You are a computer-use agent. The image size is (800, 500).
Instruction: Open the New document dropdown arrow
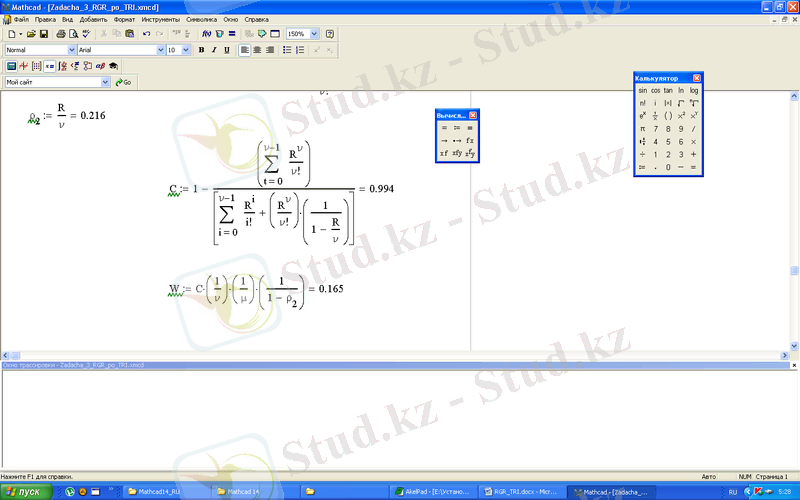point(20,34)
